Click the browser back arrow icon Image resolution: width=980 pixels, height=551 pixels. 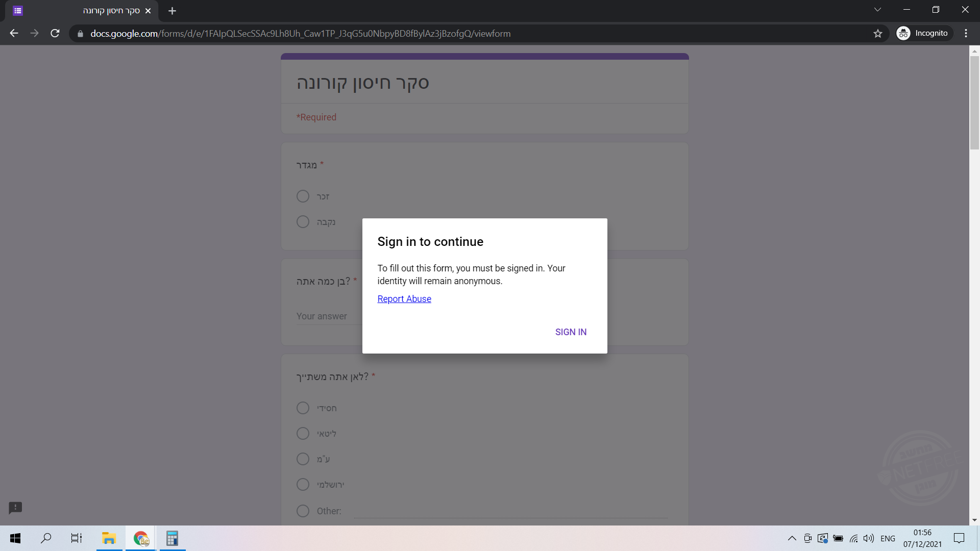(14, 33)
